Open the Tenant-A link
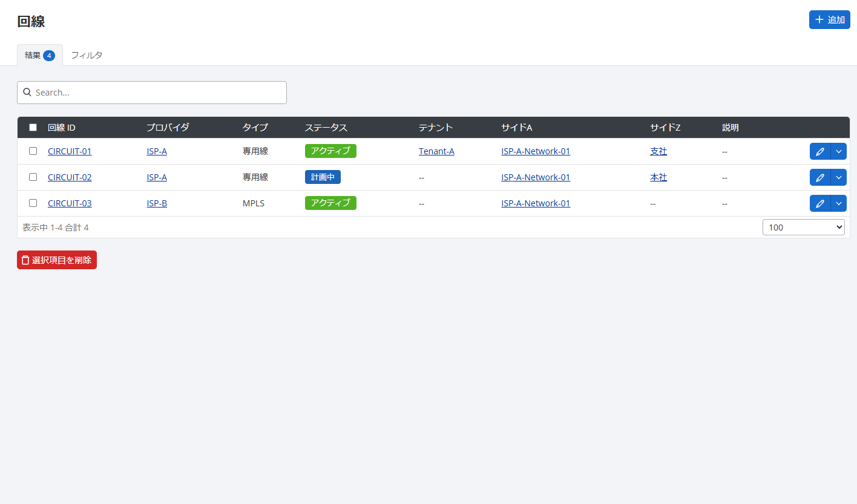857x504 pixels. click(436, 151)
